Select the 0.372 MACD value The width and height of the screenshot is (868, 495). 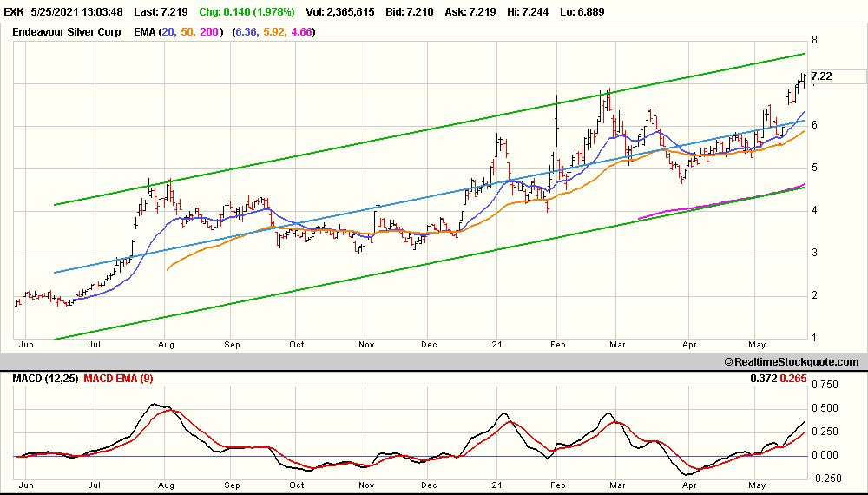point(764,379)
